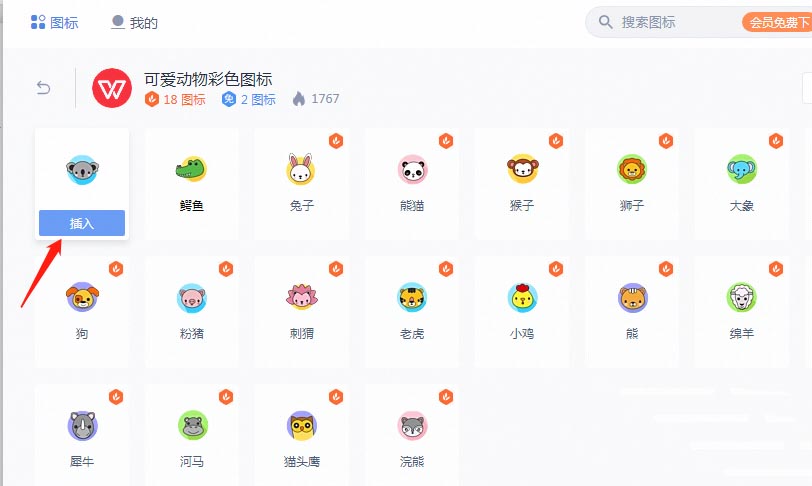Click the blue 插入 insert button

pos(82,223)
